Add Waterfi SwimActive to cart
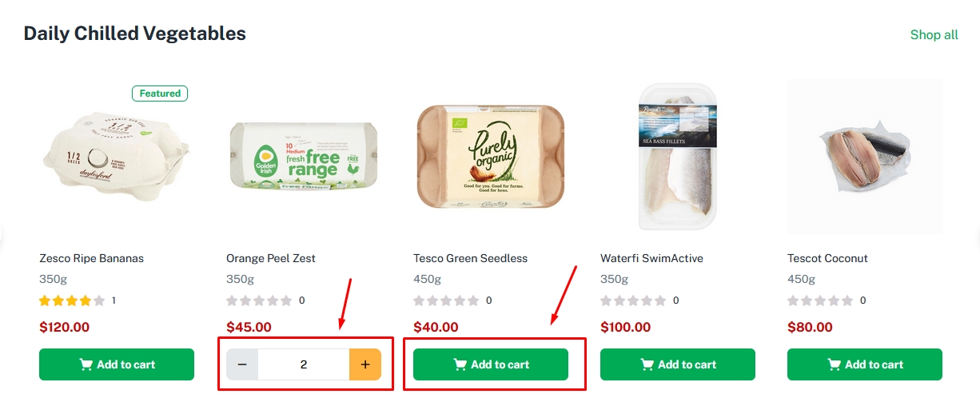980x418 pixels. (678, 364)
